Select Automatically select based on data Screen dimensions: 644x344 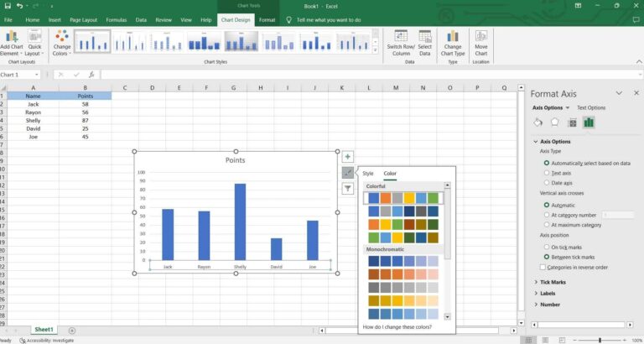(546, 163)
